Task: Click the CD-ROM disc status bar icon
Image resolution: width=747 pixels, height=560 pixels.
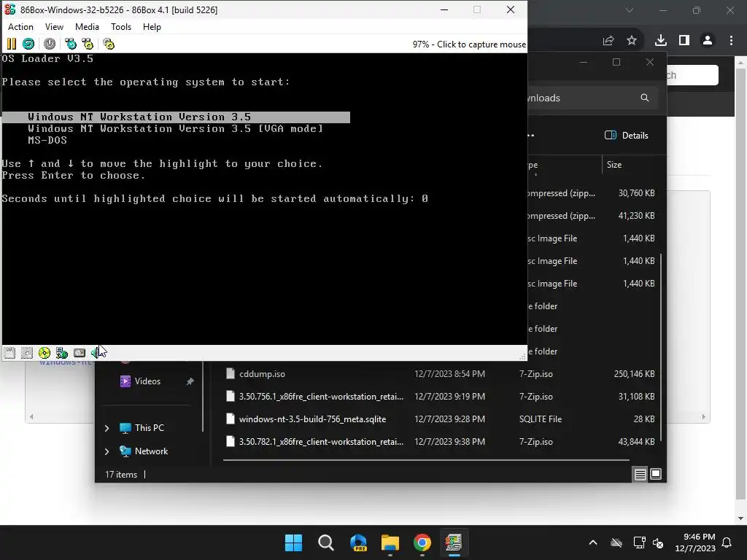Action: (44, 353)
